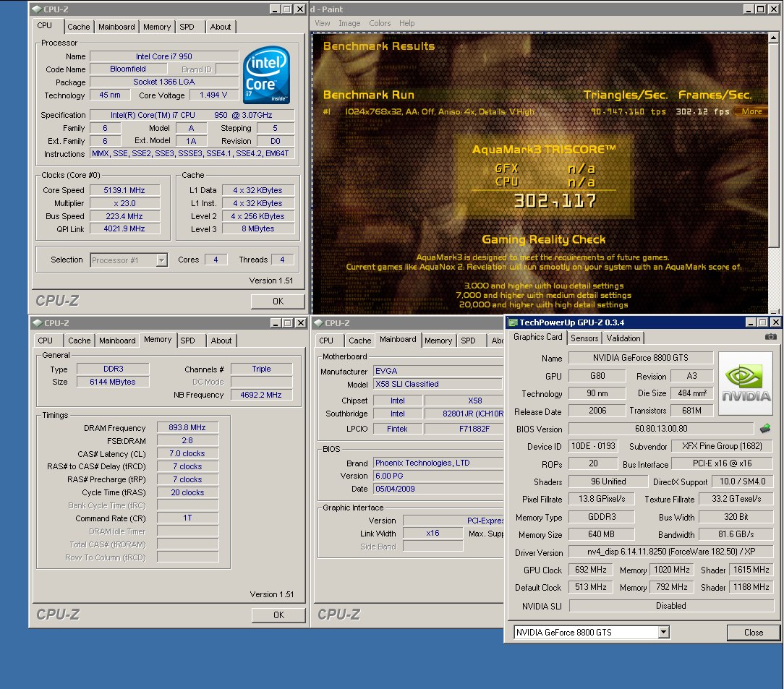Click the BIOS date 05/04/2009 field
The width and height of the screenshot is (784, 689).
coord(438,489)
